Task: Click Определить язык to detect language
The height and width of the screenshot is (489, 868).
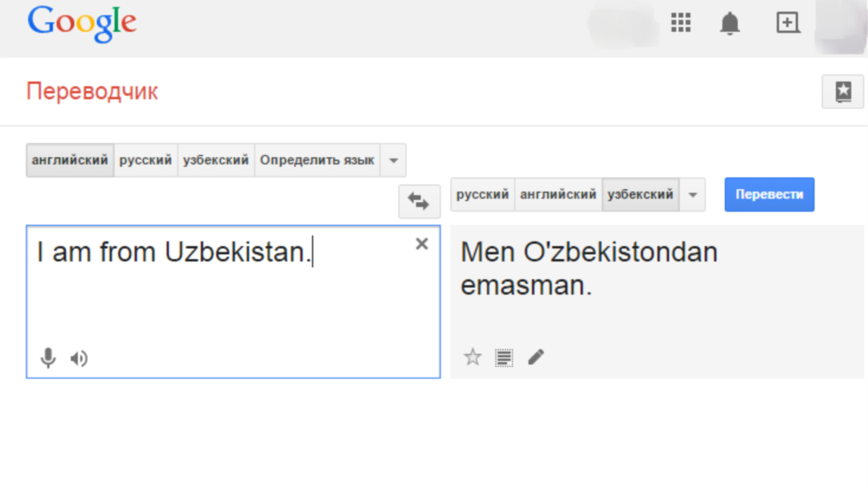Action: coord(317,160)
